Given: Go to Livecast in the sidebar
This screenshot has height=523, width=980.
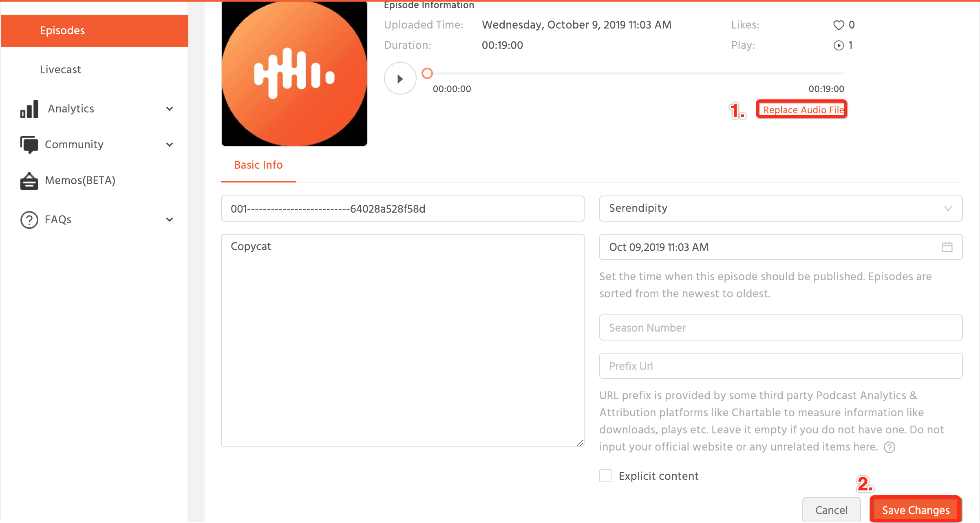Looking at the screenshot, I should click(x=61, y=70).
